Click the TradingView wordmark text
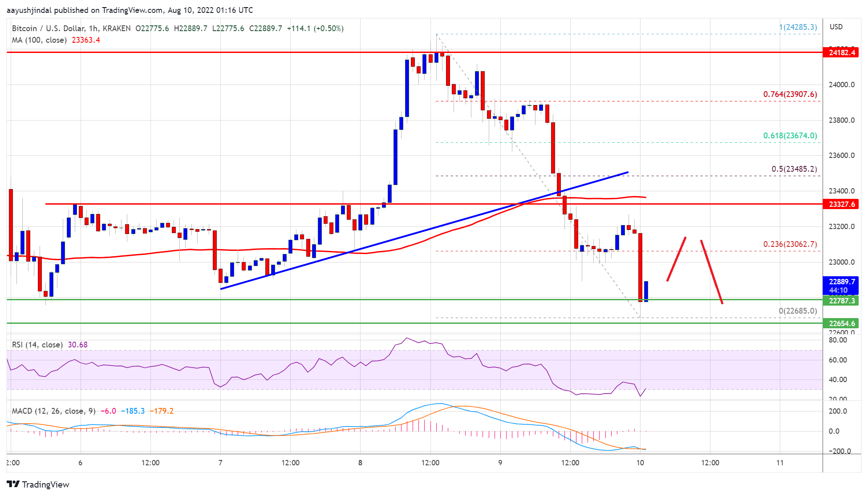 (x=45, y=484)
